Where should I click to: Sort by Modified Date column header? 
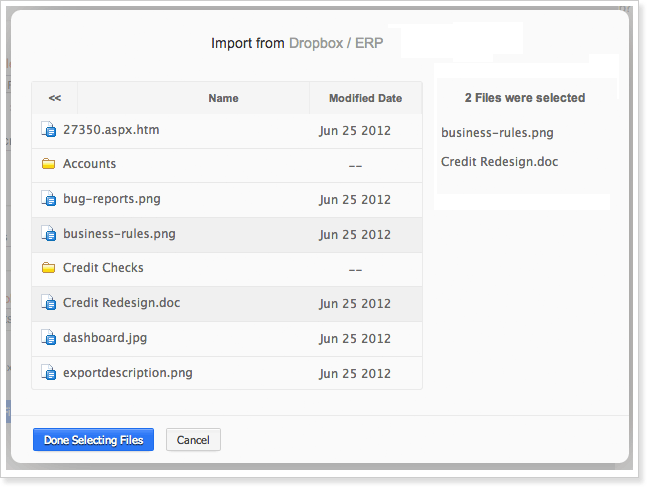point(365,98)
